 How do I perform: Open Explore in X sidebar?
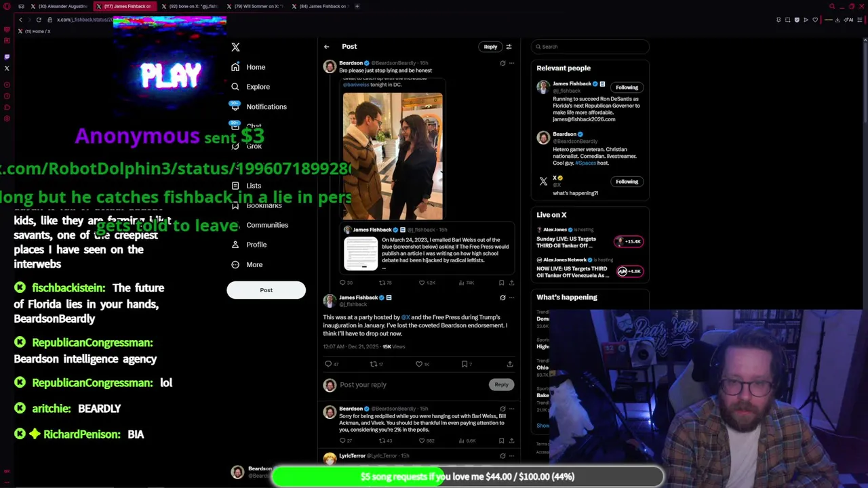click(250, 87)
